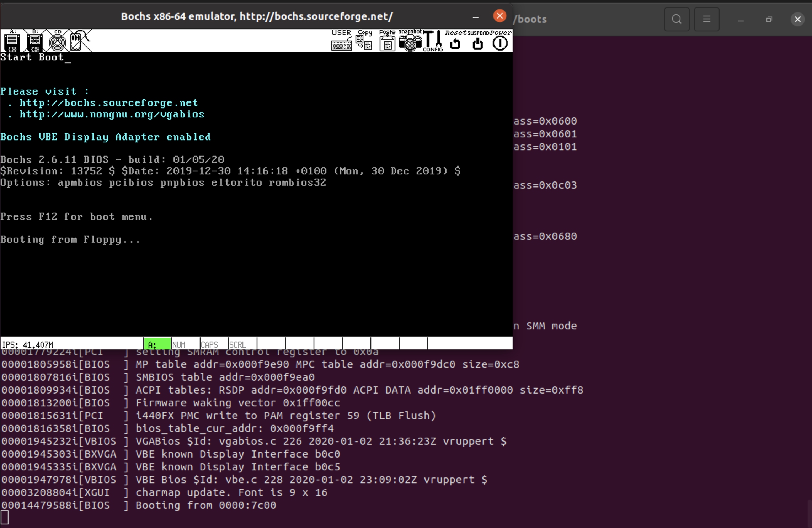The height and width of the screenshot is (528, 812).
Task: Click the green A: status indicator
Action: (157, 344)
